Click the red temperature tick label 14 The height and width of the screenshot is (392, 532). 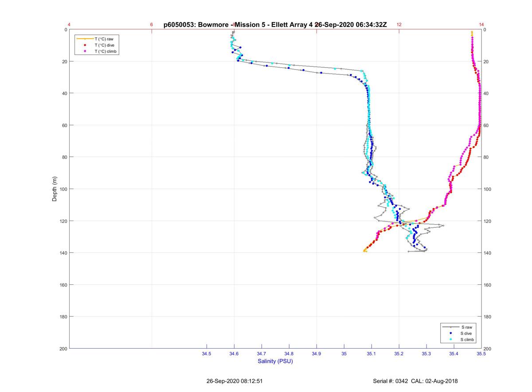pyautogui.click(x=481, y=25)
